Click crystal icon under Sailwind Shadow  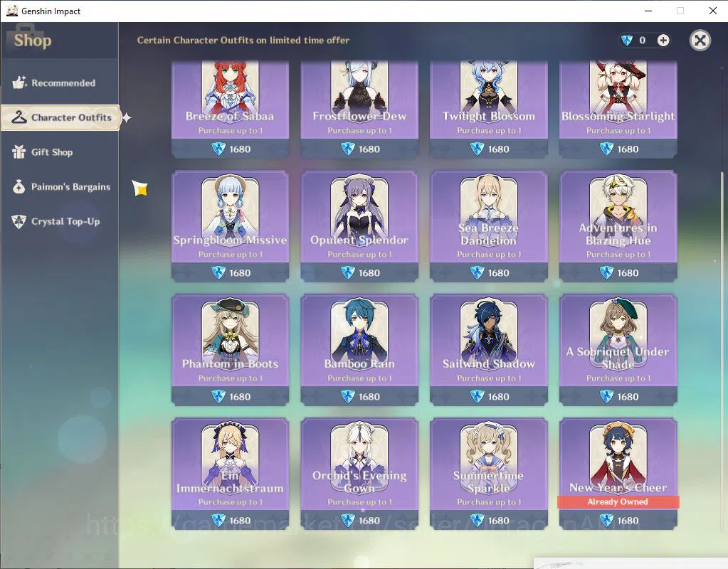click(478, 397)
